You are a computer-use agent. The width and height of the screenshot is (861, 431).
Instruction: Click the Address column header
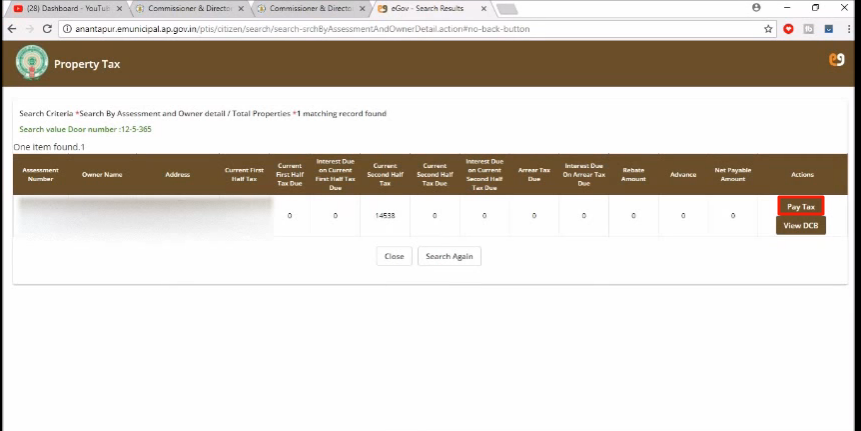[x=177, y=175]
